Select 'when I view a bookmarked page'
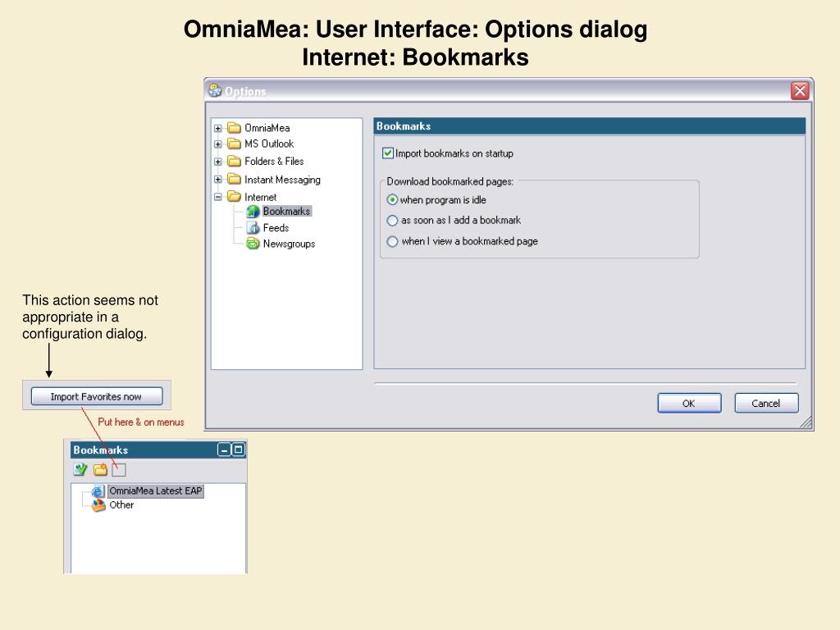Screen dimensions: 840x630 pyautogui.click(x=392, y=241)
